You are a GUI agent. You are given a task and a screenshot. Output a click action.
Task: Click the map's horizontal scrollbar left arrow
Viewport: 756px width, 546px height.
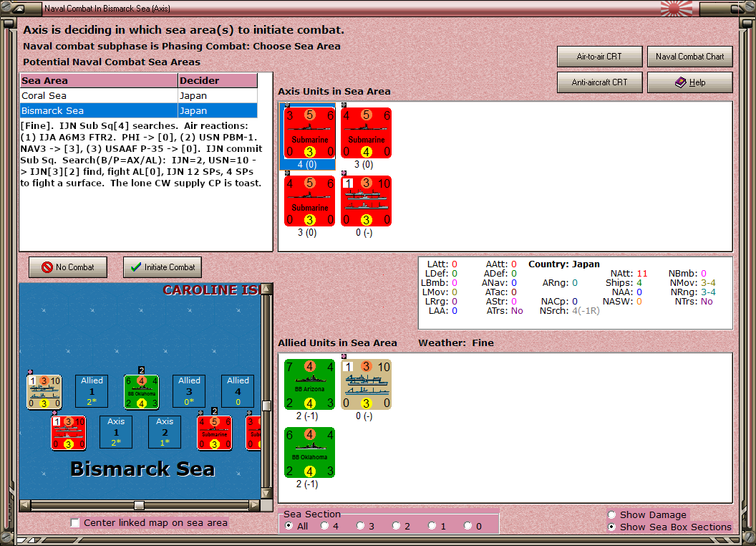coord(25,505)
